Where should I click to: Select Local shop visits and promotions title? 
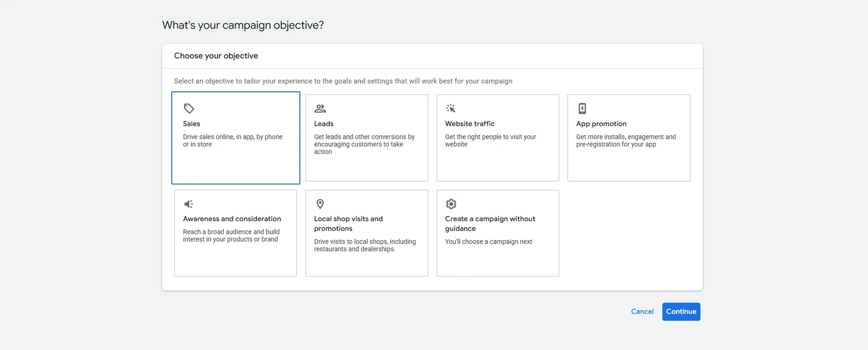click(348, 223)
